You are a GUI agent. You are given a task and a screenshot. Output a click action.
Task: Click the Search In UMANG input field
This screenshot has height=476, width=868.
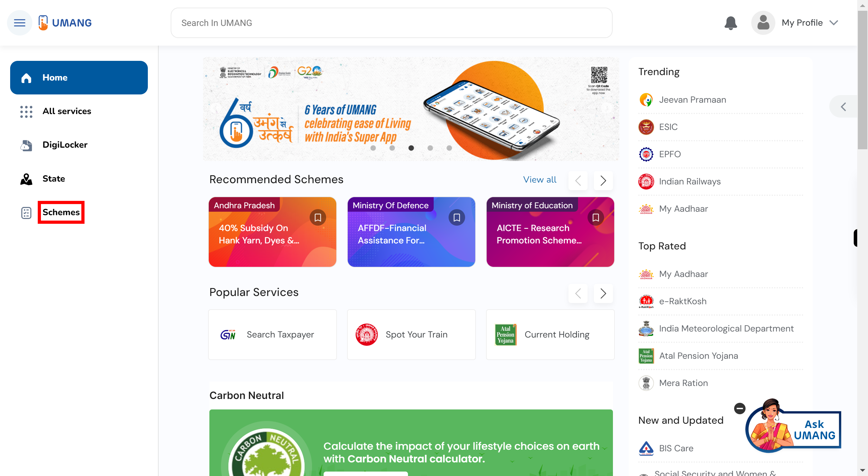click(391, 22)
